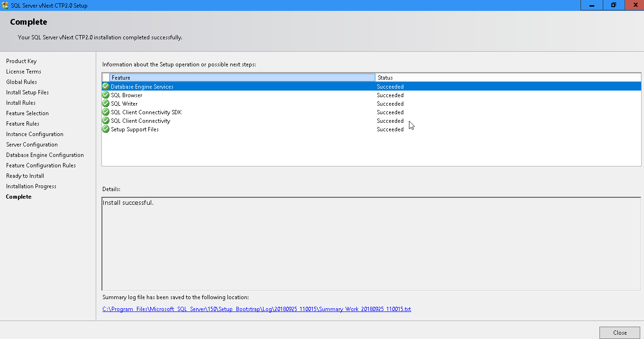The image size is (644, 339).
Task: Click the Status column header
Action: point(508,77)
